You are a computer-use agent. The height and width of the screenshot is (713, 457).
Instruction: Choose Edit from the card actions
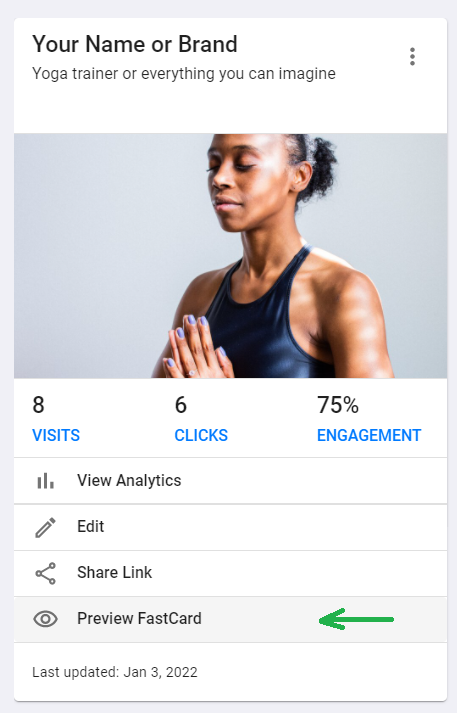coord(230,527)
